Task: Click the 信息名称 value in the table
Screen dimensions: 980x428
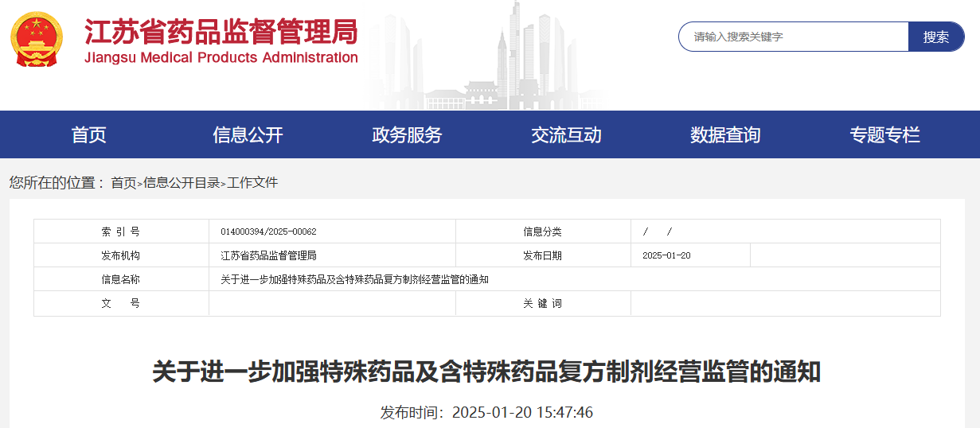Action: (x=354, y=279)
